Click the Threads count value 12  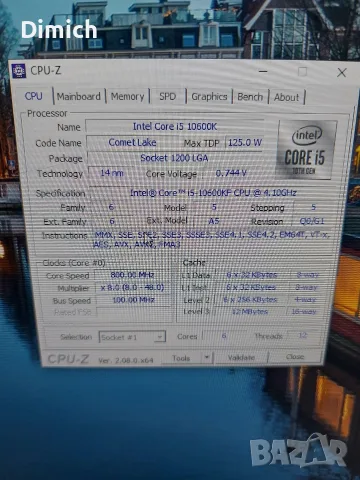click(303, 335)
